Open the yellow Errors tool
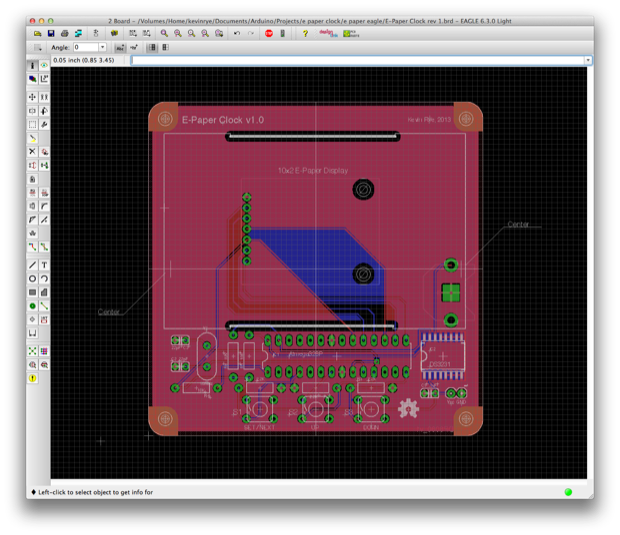 point(32,378)
